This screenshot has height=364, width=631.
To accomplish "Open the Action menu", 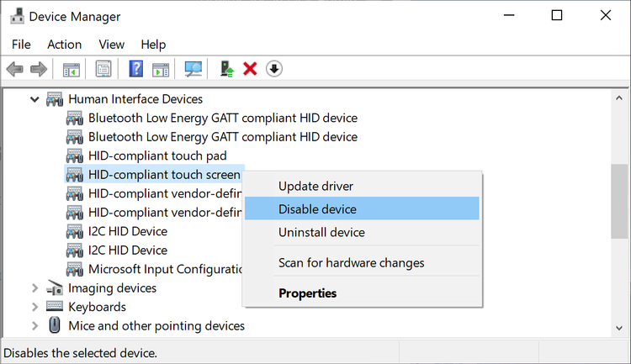I will click(x=65, y=44).
